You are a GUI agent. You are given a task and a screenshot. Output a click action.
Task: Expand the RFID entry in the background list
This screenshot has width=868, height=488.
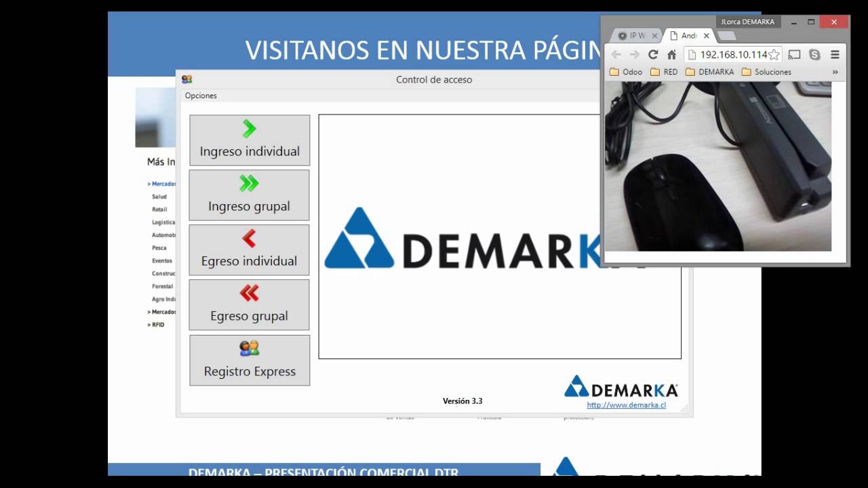pyautogui.click(x=156, y=325)
